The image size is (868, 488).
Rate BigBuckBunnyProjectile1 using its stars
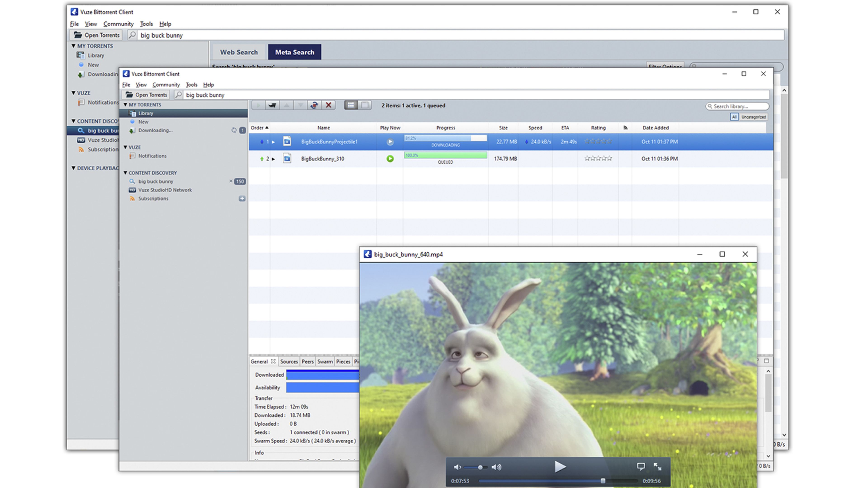click(598, 141)
